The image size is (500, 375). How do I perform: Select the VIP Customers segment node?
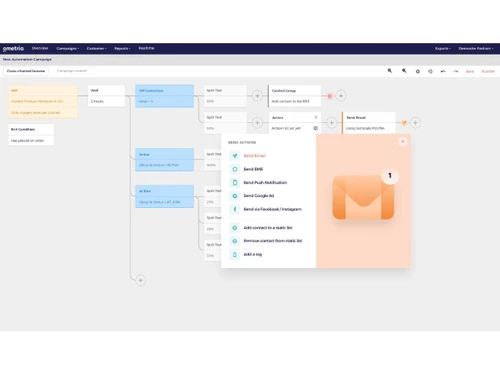[x=164, y=96]
